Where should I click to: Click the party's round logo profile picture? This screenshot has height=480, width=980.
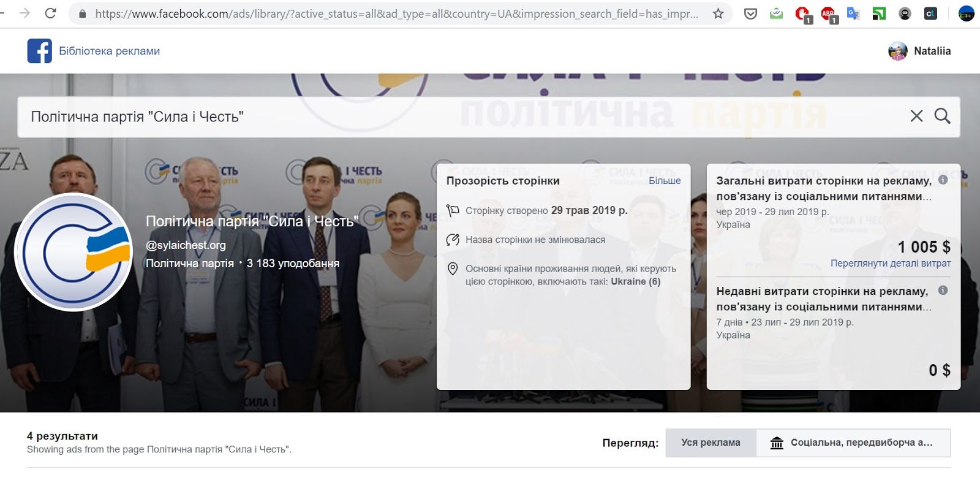click(x=73, y=252)
